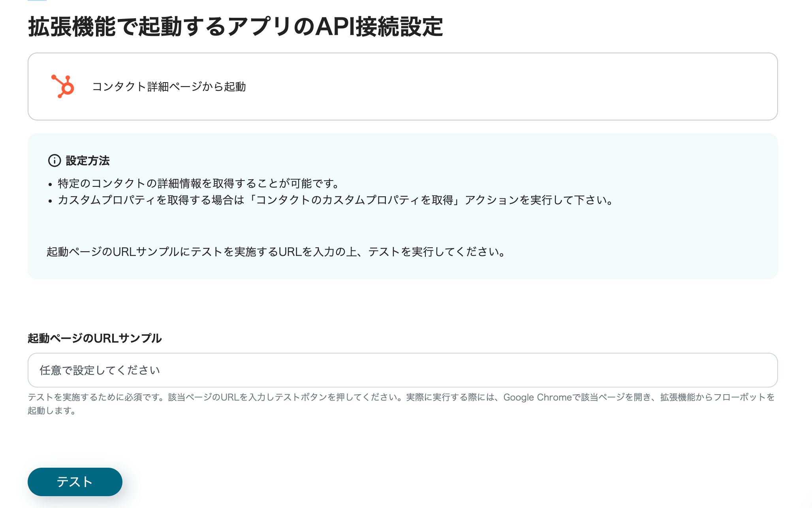Click the コンタクト詳細ページから起動 card text
Screen dimensions: 812x508
coord(169,87)
